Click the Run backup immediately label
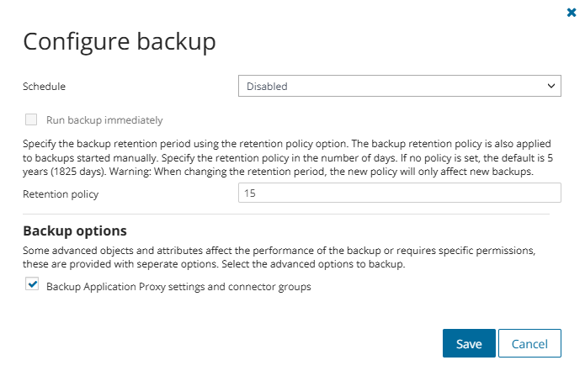Screen dimensions: 585x392 click(104, 120)
